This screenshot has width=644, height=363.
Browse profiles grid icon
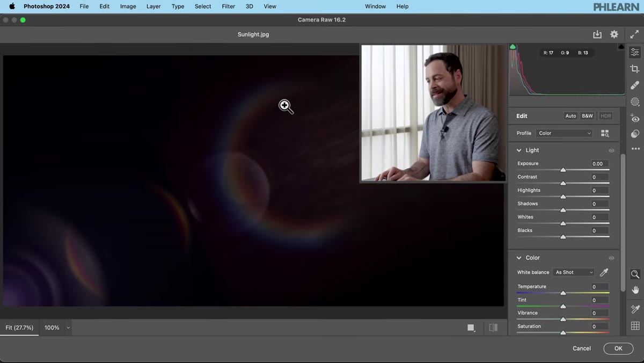point(605,133)
